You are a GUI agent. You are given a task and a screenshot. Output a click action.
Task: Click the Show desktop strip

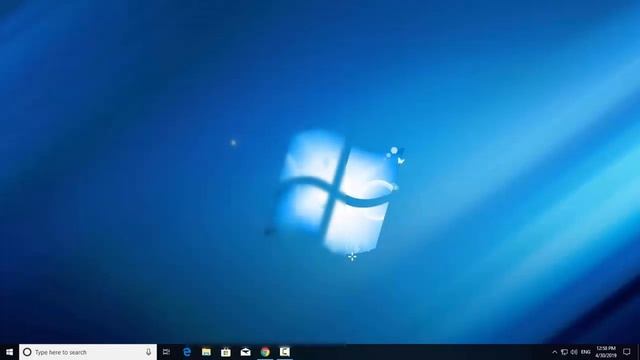pos(638,352)
